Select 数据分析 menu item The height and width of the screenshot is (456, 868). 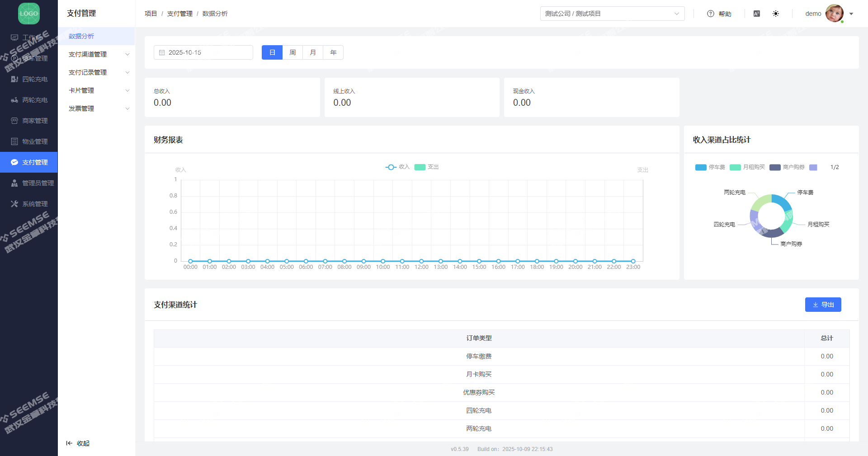[81, 36]
